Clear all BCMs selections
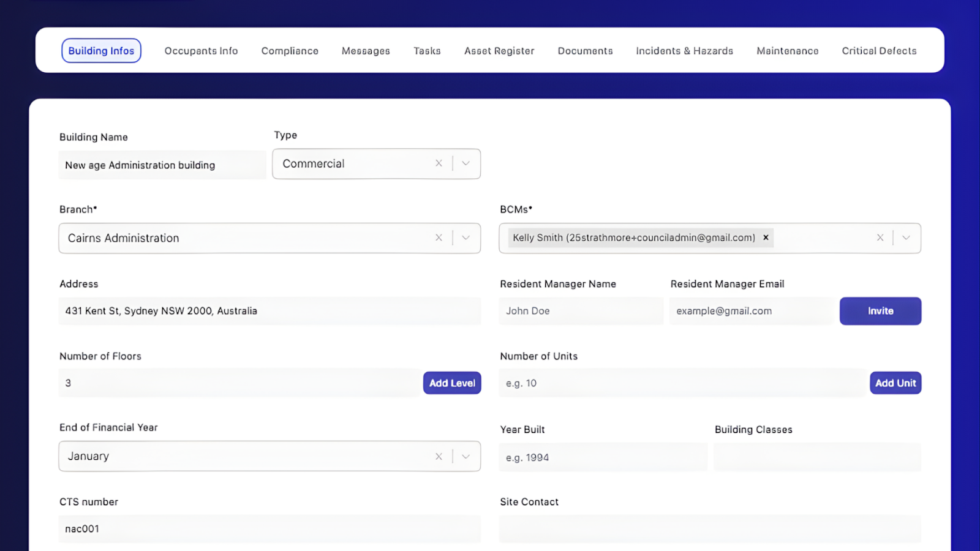The width and height of the screenshot is (980, 551). point(880,238)
